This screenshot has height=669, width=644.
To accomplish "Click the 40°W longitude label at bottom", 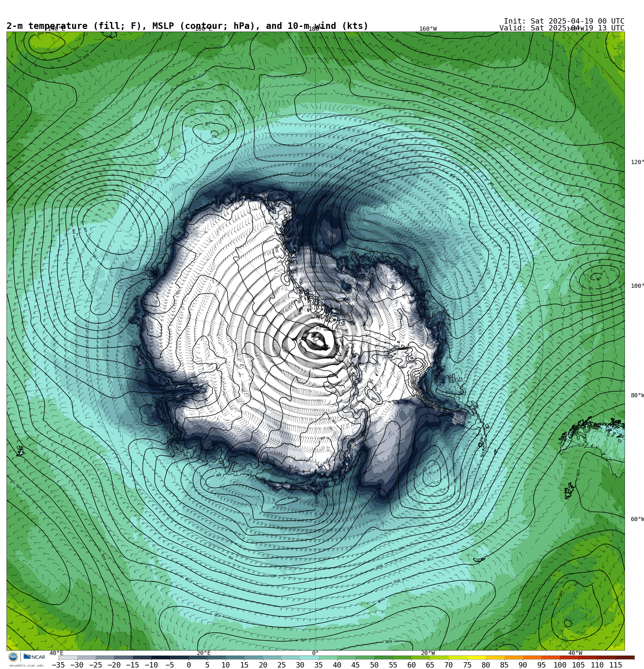I will [575, 653].
